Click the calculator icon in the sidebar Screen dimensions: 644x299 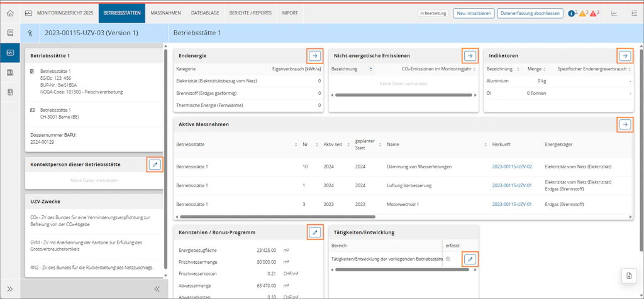(10, 92)
